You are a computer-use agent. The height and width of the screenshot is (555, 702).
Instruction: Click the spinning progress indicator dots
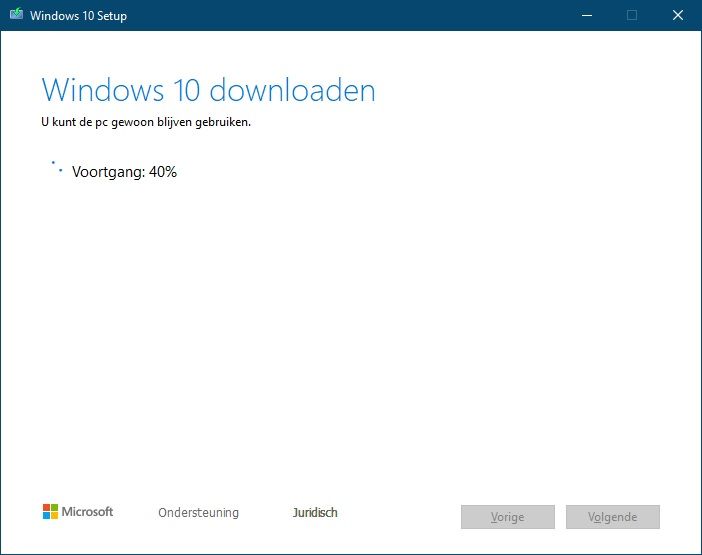coord(57,167)
